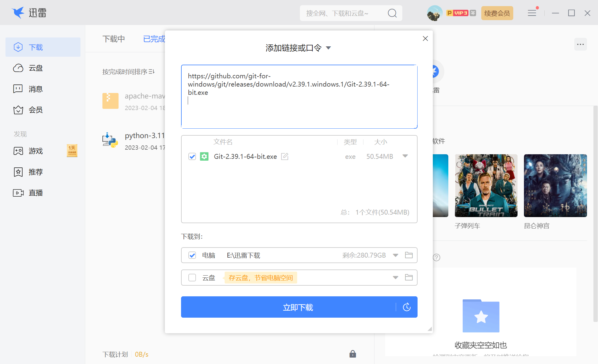
Task: Click the blue circular Xunlei icon behind dialog
Action: click(x=436, y=71)
